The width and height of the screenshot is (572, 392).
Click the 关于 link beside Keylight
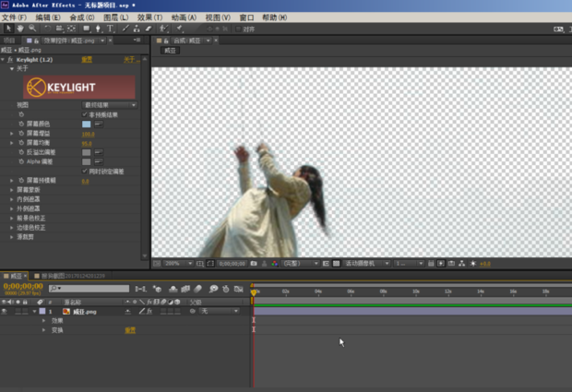pos(131,59)
